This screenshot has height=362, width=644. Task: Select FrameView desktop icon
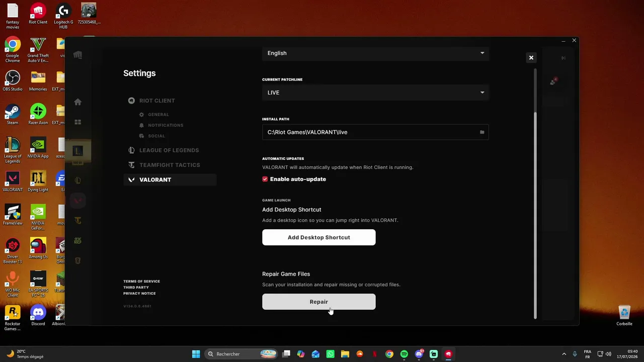coord(13,215)
